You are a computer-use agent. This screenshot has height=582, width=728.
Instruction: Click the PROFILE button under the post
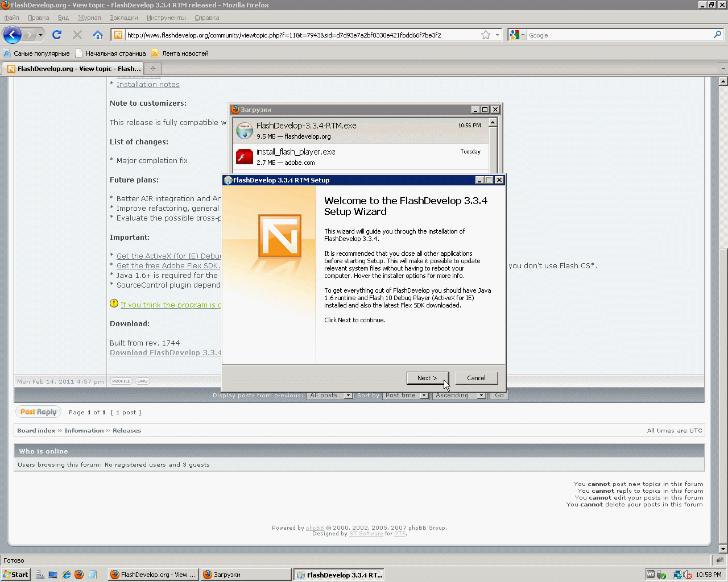pyautogui.click(x=121, y=381)
